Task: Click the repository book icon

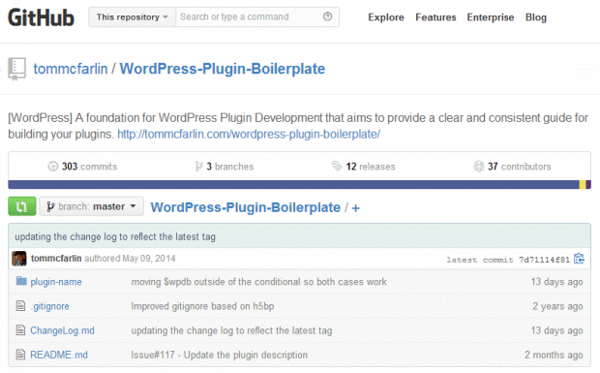Action: click(17, 69)
